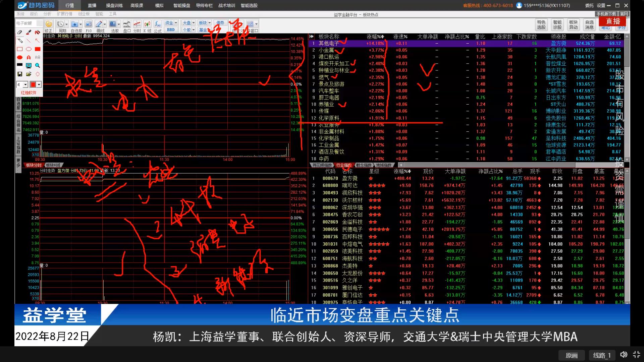Open the 智能选股 top tab

(249, 5)
